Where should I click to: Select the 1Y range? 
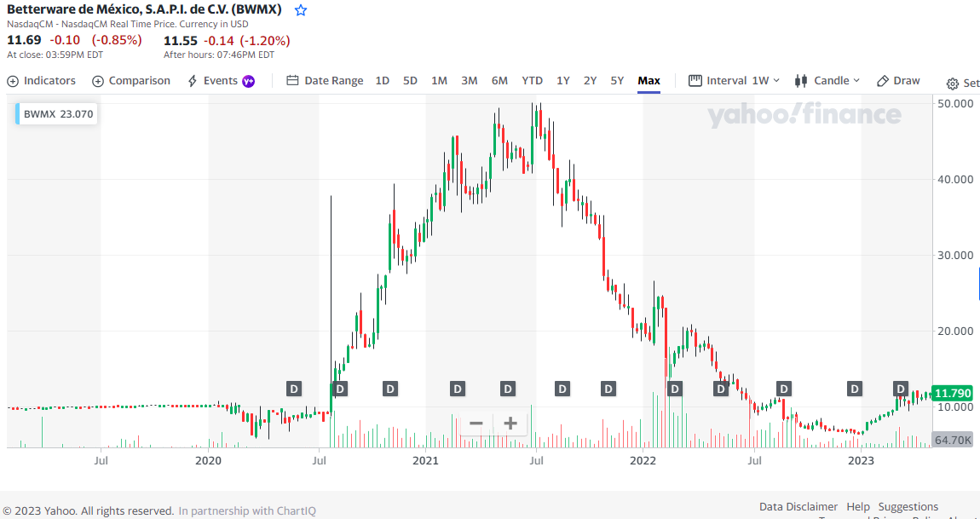563,81
